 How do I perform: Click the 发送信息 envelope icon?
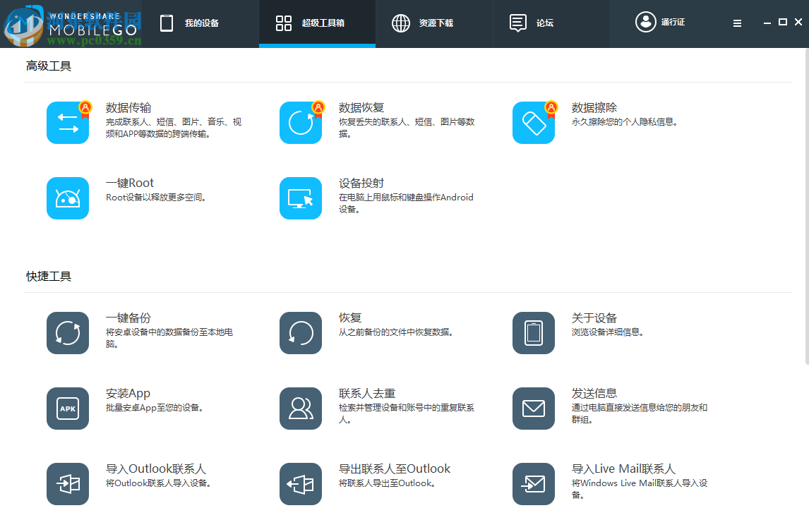pyautogui.click(x=534, y=408)
